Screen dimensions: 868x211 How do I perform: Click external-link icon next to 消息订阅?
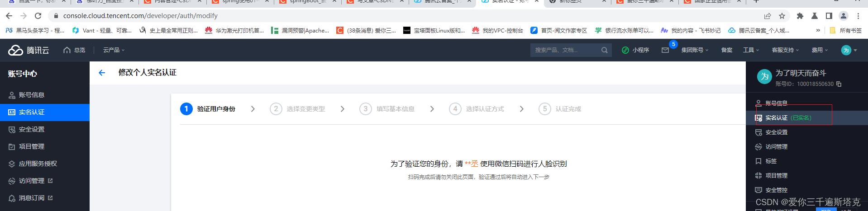click(x=50, y=198)
